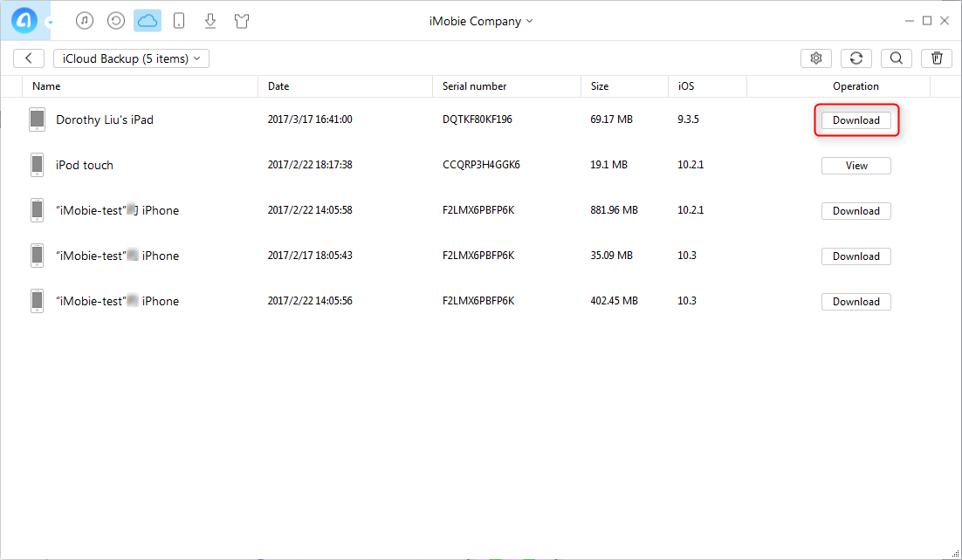Click device icon of 881.96 MB iPhone row
This screenshot has width=962, height=560.
[38, 210]
